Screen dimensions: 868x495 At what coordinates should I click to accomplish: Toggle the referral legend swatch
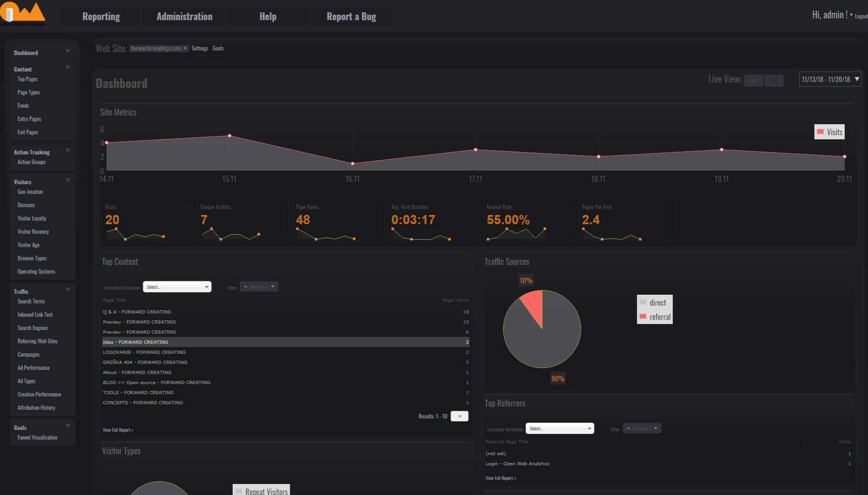[x=643, y=317]
